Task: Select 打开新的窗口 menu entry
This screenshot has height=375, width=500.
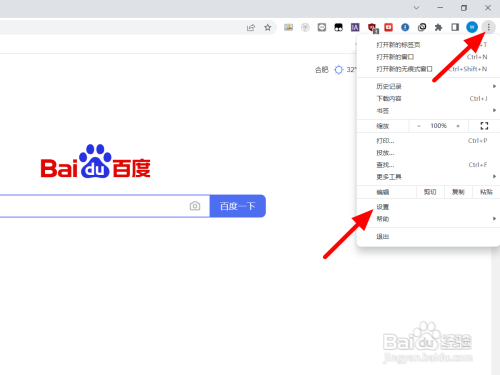Action: 428,57
